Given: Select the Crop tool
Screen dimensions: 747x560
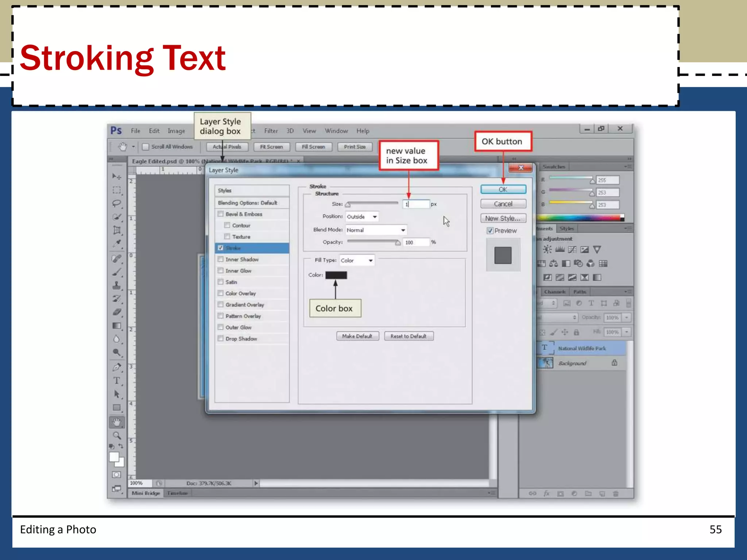Looking at the screenshot, I should point(117,230).
